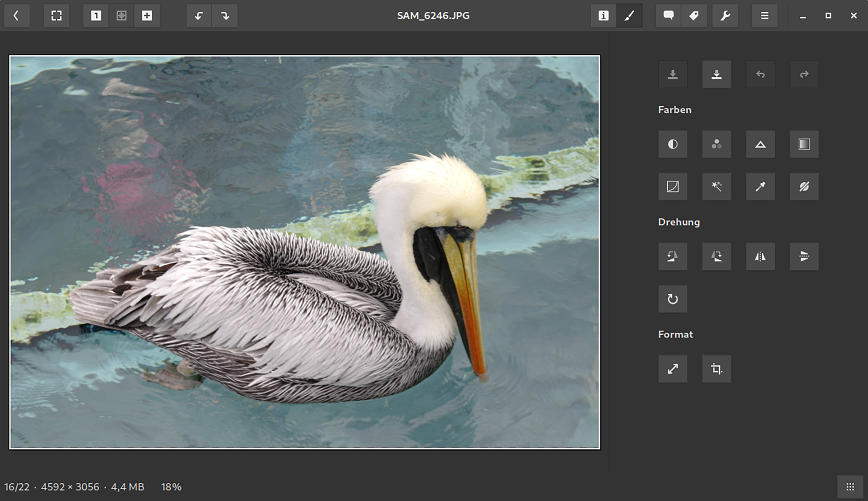Open the Adjust Colors tool
Screen dimensions: 868x501
click(x=716, y=144)
